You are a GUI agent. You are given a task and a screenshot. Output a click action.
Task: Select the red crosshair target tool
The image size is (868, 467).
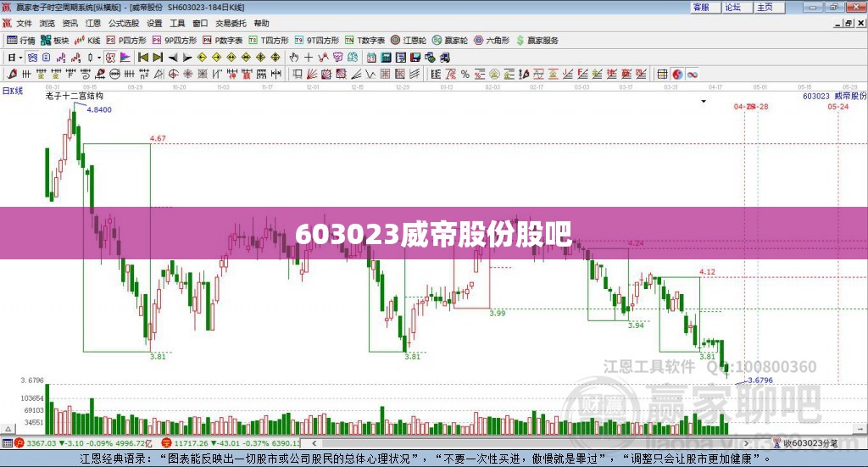click(x=173, y=74)
